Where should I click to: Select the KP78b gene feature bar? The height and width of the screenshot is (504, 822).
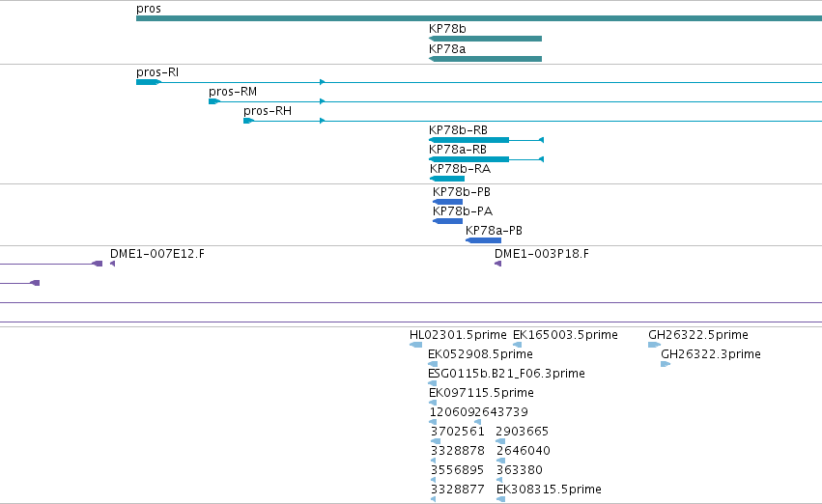(485, 39)
